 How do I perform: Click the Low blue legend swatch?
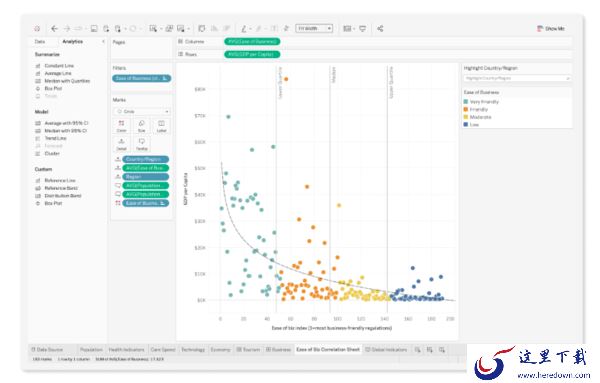coord(466,124)
